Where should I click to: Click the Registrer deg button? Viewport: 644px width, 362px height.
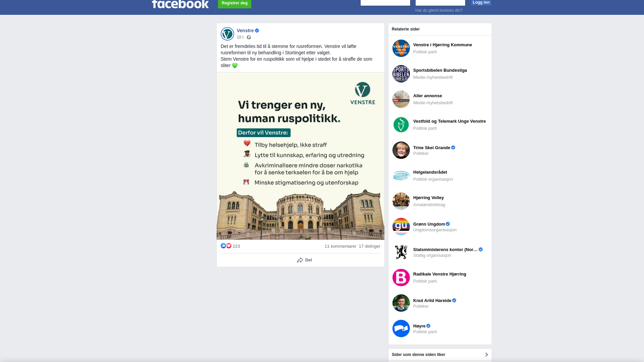coord(234,3)
